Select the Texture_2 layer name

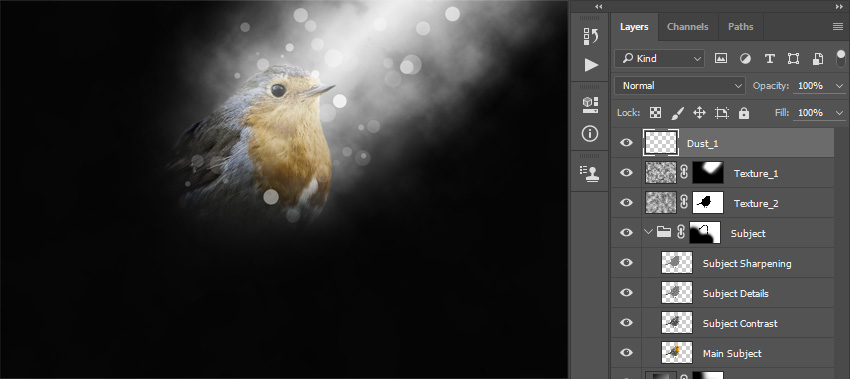[x=756, y=203]
